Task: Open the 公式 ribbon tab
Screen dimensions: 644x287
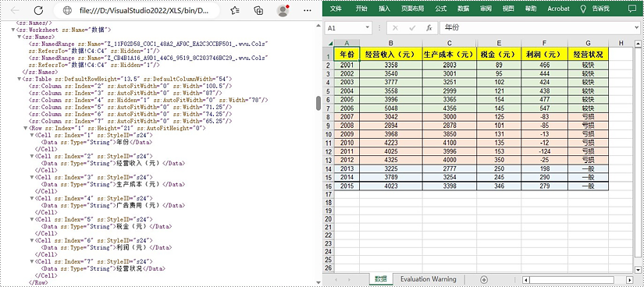Action: (441, 9)
